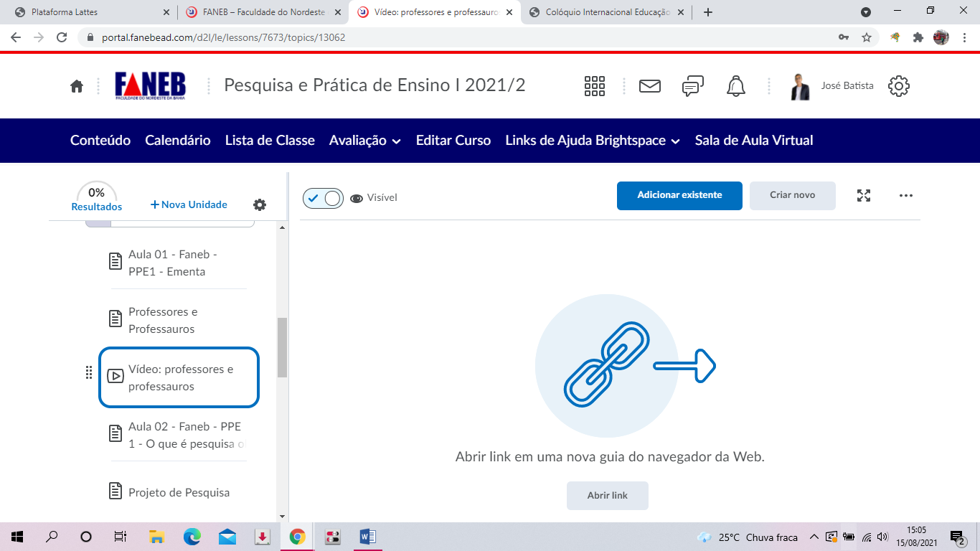Image resolution: width=980 pixels, height=551 pixels.
Task: Open the course selector grid icon
Action: click(595, 86)
